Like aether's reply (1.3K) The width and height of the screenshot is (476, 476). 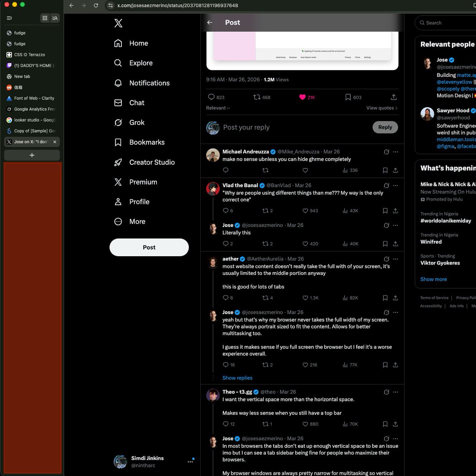click(311, 297)
